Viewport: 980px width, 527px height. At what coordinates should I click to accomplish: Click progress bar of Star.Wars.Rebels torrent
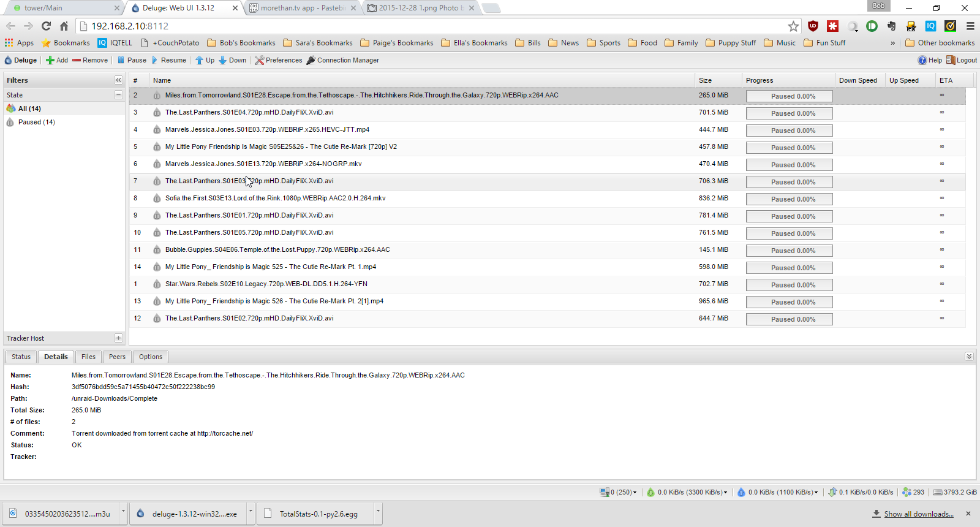(789, 285)
